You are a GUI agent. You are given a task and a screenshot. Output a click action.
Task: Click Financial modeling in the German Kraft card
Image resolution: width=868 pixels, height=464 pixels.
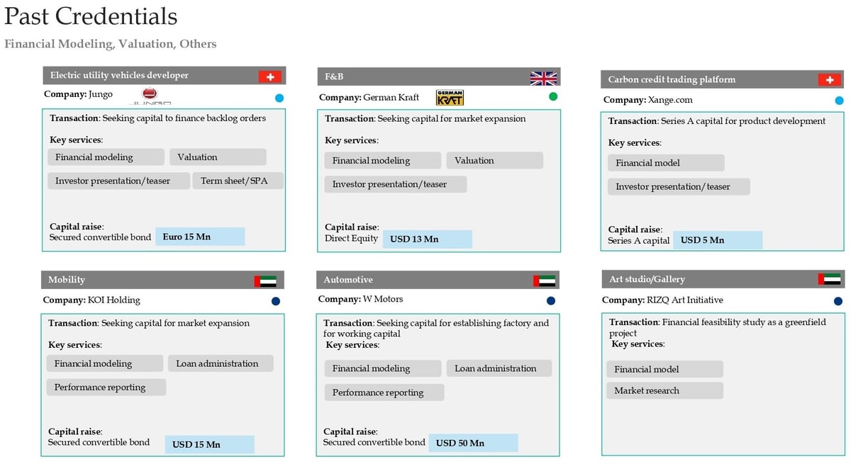(383, 161)
